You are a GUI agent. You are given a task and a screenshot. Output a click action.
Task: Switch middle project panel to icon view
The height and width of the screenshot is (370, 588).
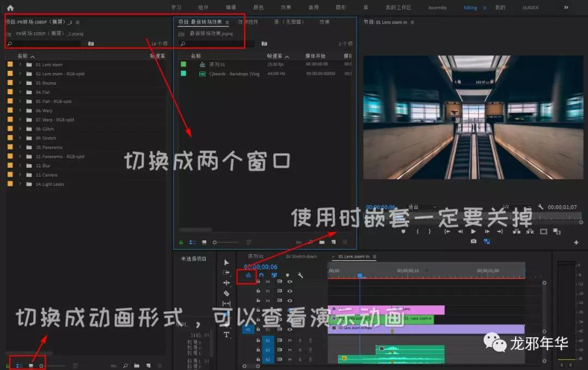point(204,242)
